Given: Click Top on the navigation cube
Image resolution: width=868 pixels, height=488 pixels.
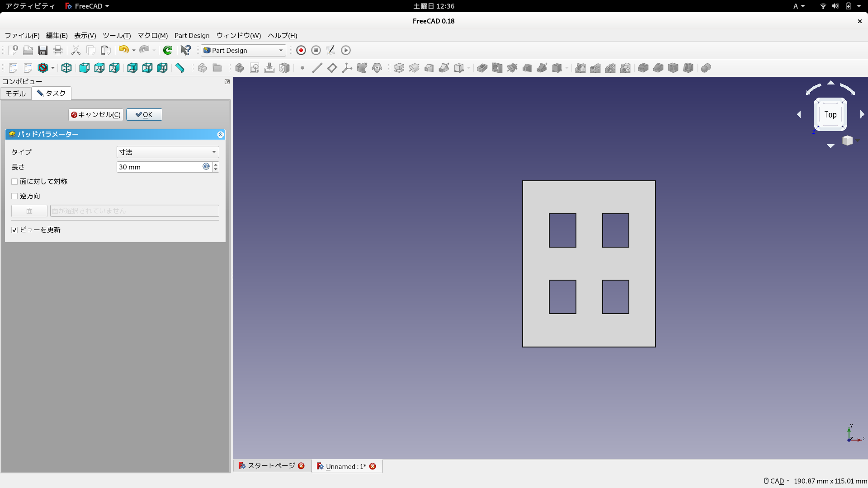Looking at the screenshot, I should [x=830, y=114].
